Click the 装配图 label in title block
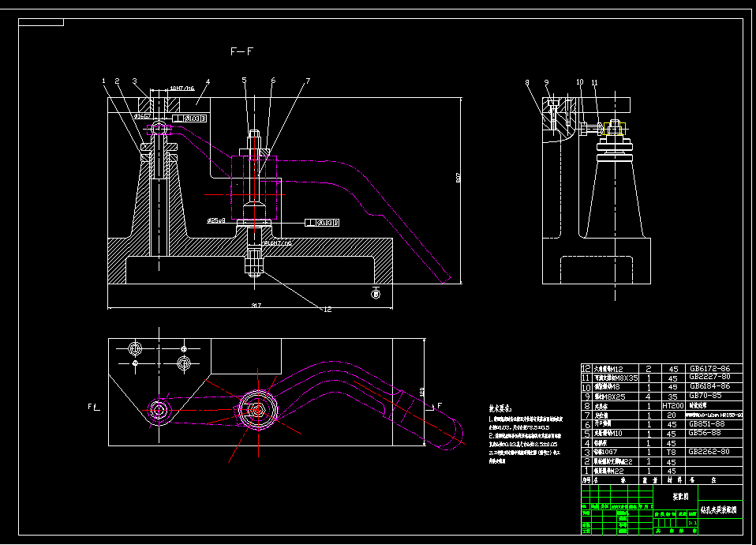This screenshot has height=545, width=756. click(681, 496)
